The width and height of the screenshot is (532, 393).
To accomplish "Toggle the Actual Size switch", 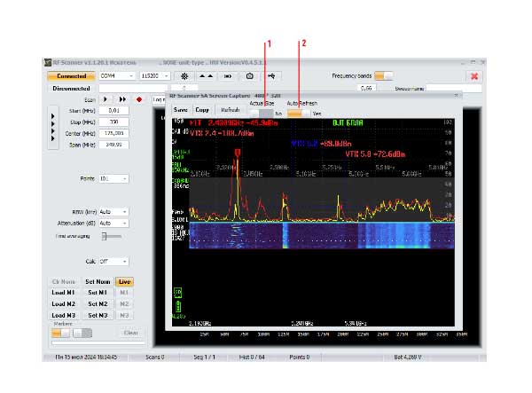I will 261,113.
